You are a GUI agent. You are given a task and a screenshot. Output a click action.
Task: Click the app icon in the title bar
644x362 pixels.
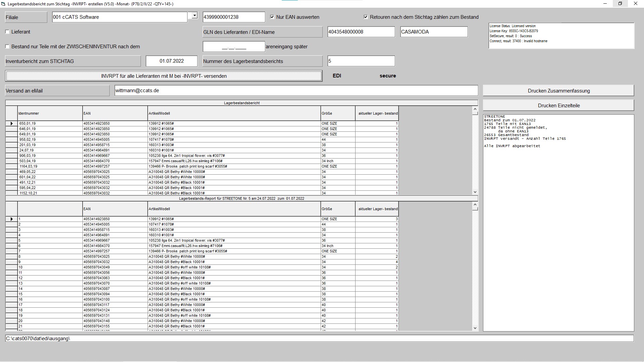click(3, 4)
